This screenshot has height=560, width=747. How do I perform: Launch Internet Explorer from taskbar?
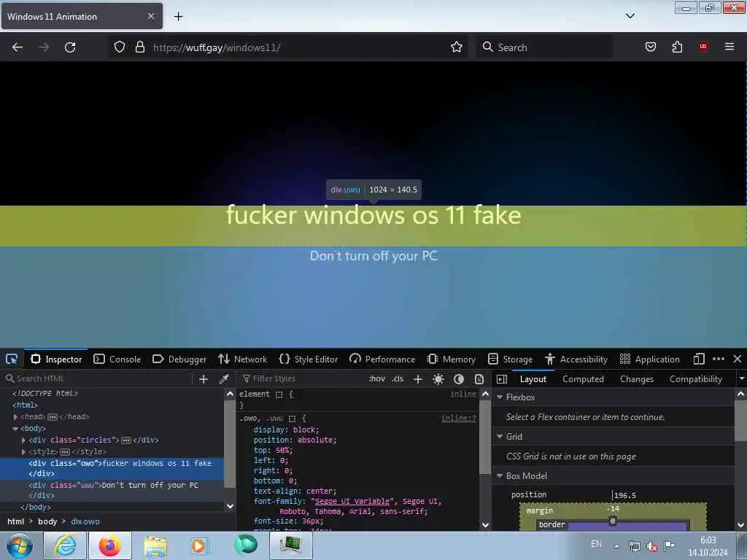(x=65, y=545)
